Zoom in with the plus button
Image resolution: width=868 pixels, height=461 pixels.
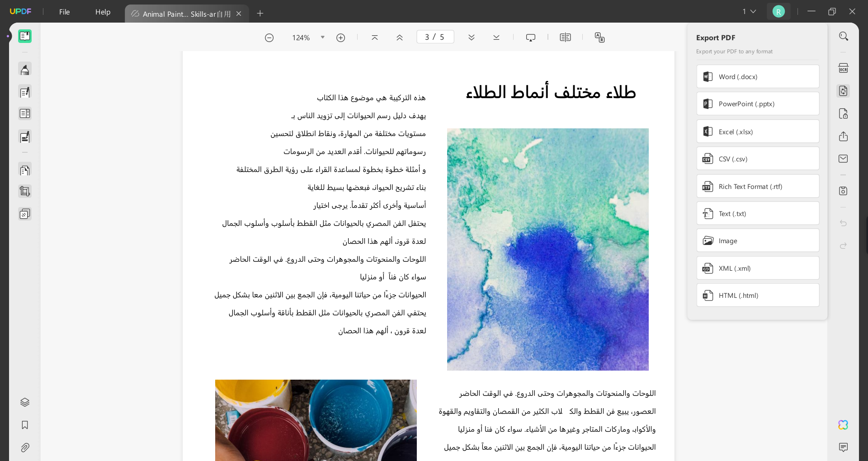[x=341, y=38]
